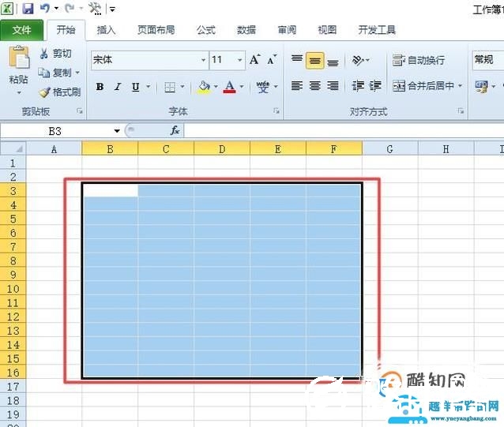Image resolution: width=504 pixels, height=427 pixels.
Task: Open the Borders options dropdown arrow
Action: coord(182,87)
